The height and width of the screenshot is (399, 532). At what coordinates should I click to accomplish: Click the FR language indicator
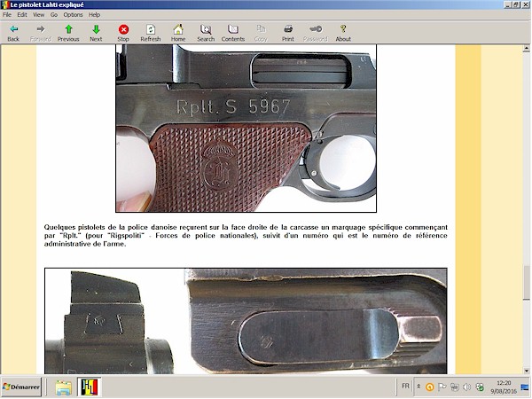pyautogui.click(x=405, y=386)
